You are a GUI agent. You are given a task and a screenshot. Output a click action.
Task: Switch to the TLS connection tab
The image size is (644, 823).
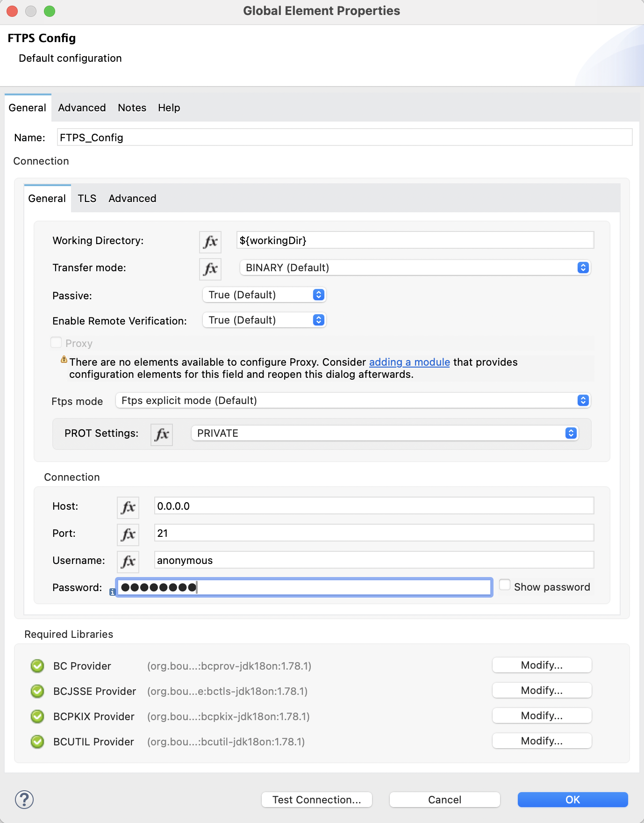(87, 198)
